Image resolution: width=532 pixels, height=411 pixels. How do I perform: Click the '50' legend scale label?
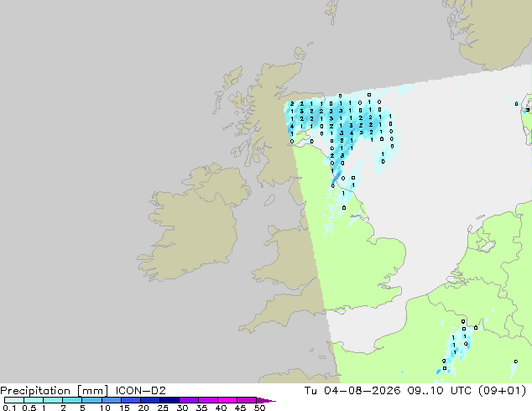(x=259, y=408)
